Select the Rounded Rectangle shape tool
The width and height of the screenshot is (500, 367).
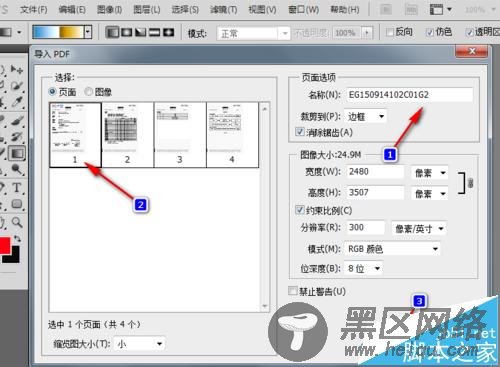pyautogui.click(x=17, y=204)
